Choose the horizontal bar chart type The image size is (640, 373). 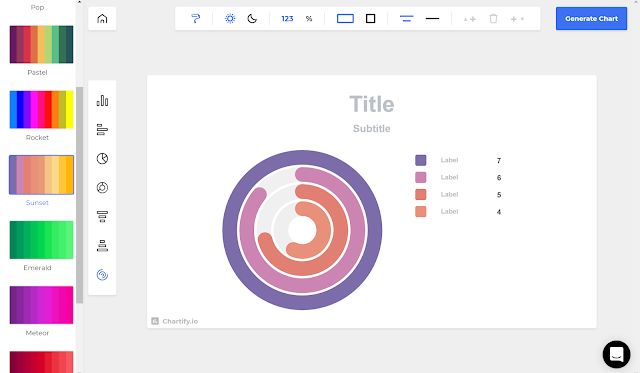(x=102, y=130)
